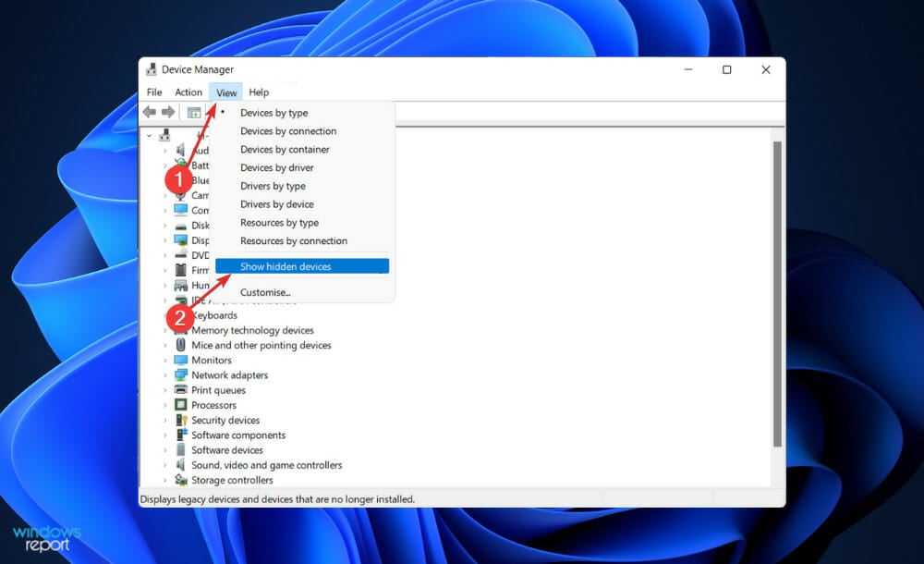This screenshot has height=564, width=924.
Task: Click the Storage controllers row icon
Action: [181, 480]
